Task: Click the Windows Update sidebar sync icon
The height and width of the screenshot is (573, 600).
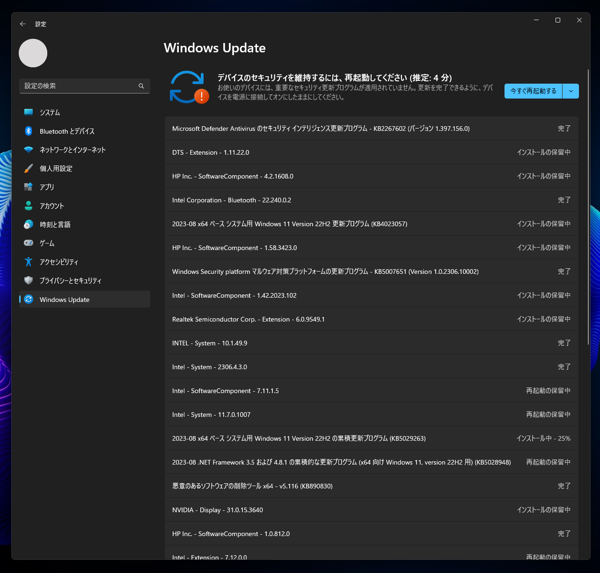Action: click(28, 299)
